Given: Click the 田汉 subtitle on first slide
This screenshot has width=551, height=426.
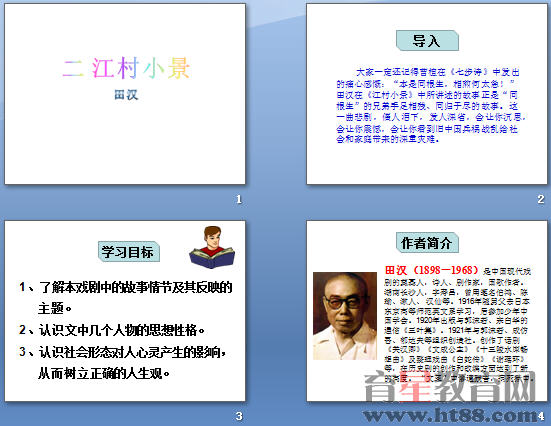Looking at the screenshot, I should pos(126,95).
